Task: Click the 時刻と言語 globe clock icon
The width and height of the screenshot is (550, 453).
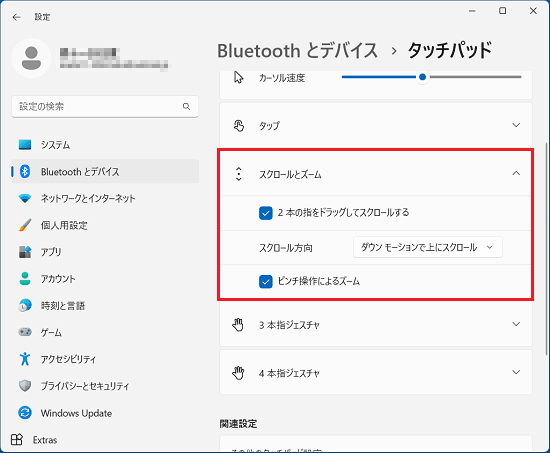Action: [25, 305]
